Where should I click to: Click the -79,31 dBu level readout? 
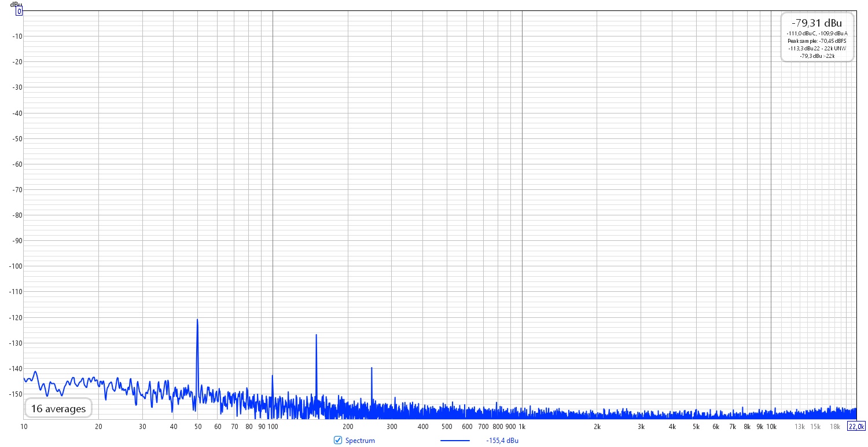coord(817,23)
